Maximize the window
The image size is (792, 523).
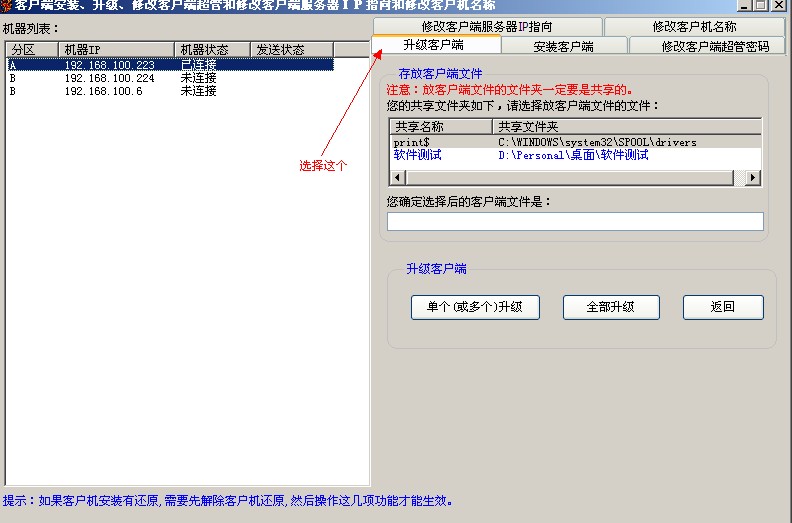(760, 5)
